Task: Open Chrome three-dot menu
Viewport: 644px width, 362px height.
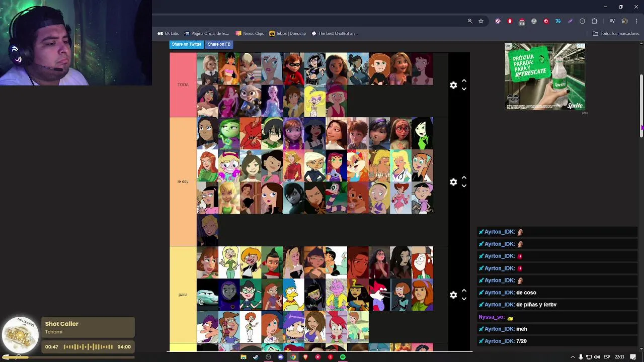Action: (x=636, y=21)
